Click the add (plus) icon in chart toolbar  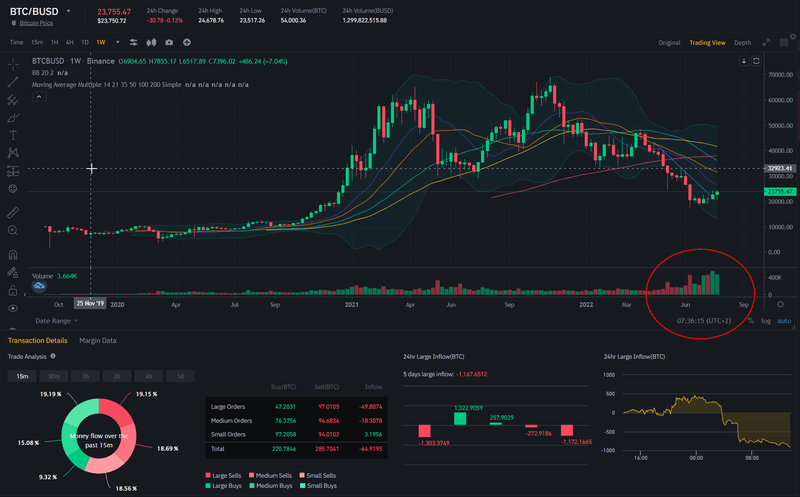coord(186,42)
